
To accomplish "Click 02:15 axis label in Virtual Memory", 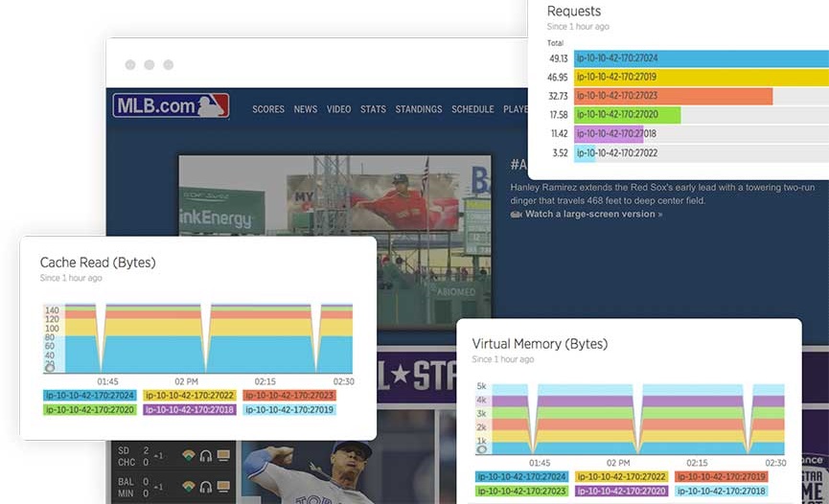I will (x=697, y=463).
